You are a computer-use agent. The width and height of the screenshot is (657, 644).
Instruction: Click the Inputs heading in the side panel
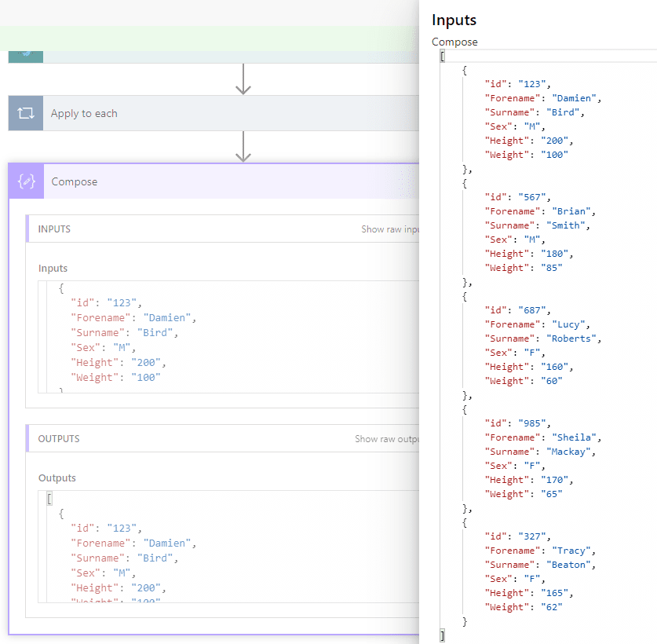pyautogui.click(x=454, y=20)
